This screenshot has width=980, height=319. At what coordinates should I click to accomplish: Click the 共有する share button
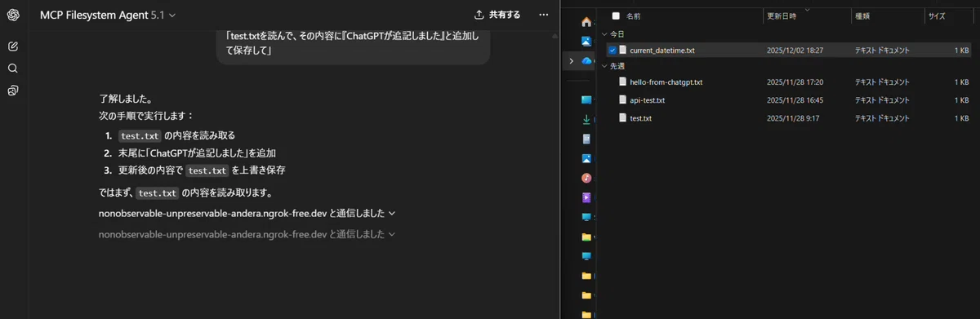point(497,15)
